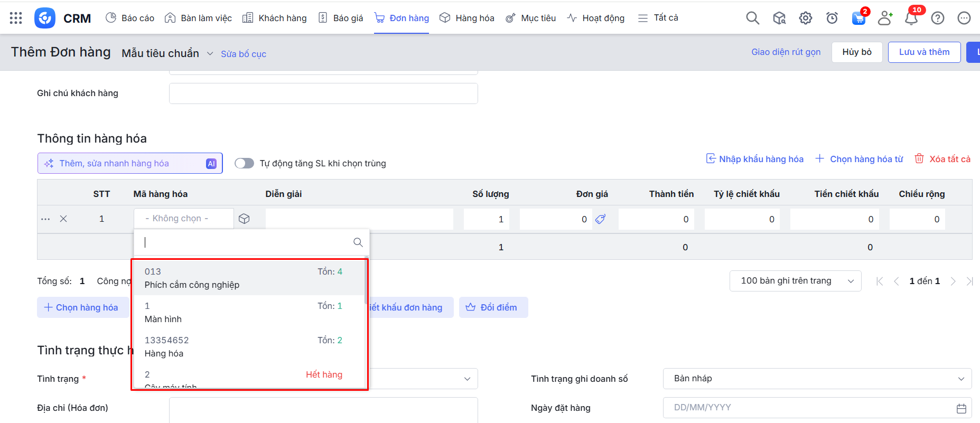Open the help question mark icon
980x423 pixels.
pyautogui.click(x=937, y=18)
